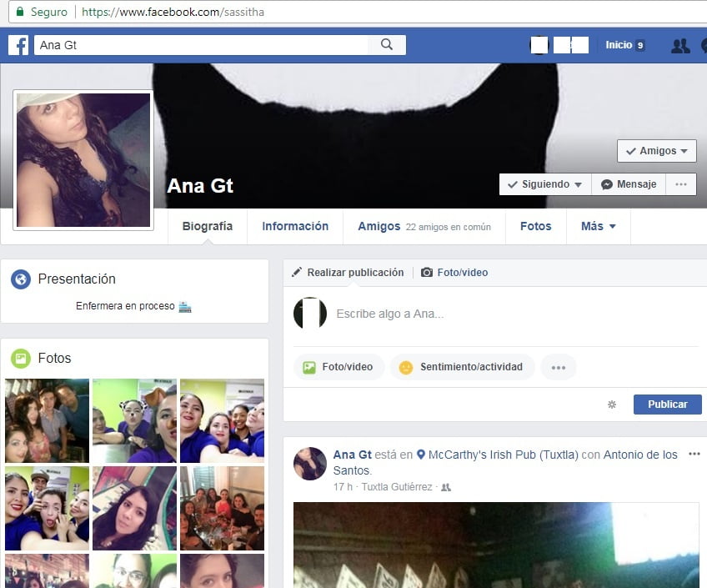Click the Facebook logo icon
707x588 pixels.
click(18, 45)
